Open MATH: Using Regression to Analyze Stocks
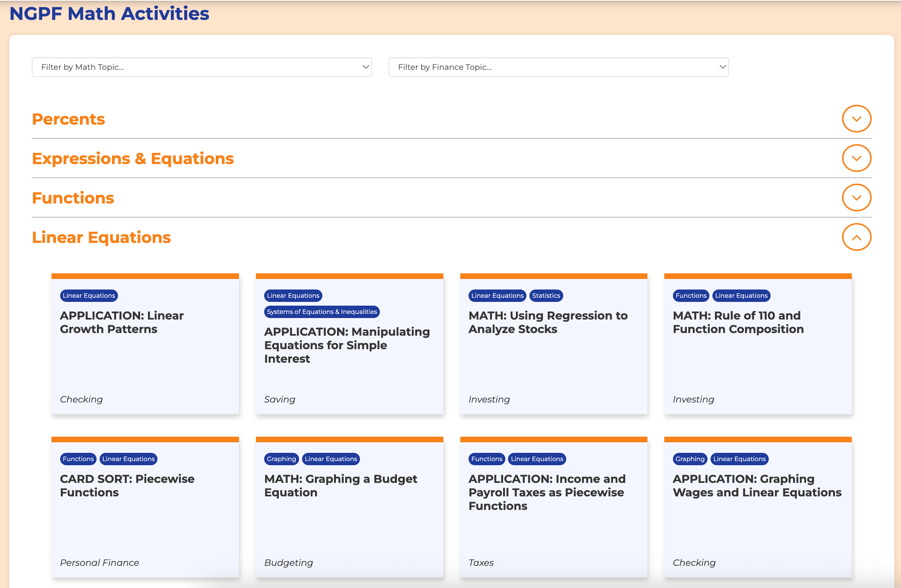Screen dimensions: 901x588 [x=548, y=323]
